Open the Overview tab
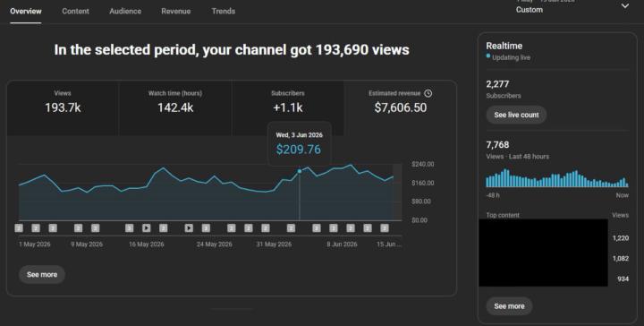Viewport: 644px width, 326px height. [25, 11]
